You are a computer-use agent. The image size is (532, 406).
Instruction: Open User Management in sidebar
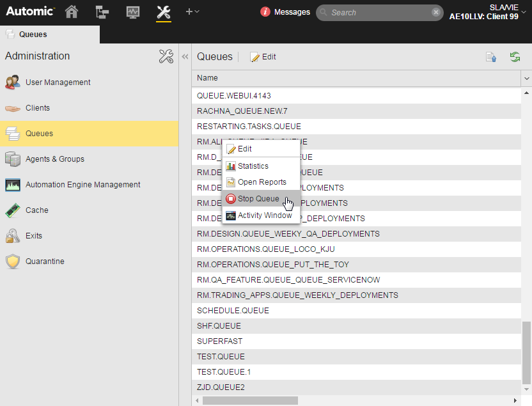(58, 82)
